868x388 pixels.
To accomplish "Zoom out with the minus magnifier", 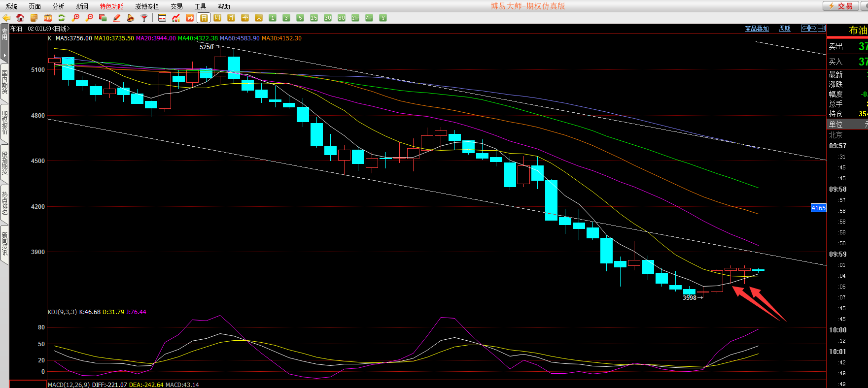I will 89,18.
